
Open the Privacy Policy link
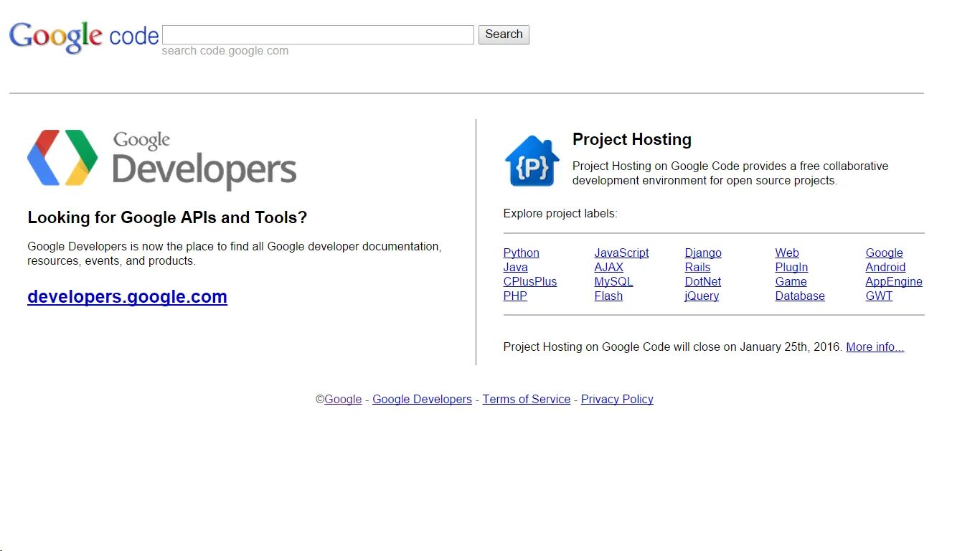tap(617, 399)
